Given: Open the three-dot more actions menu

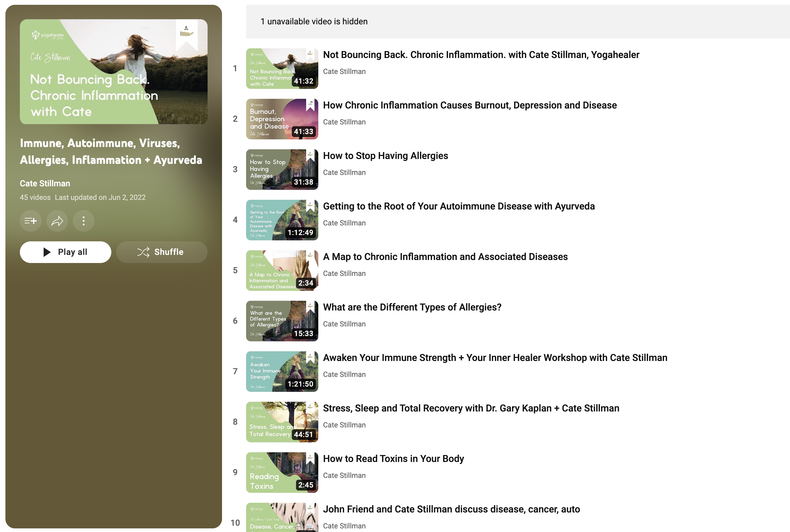Looking at the screenshot, I should tap(84, 221).
